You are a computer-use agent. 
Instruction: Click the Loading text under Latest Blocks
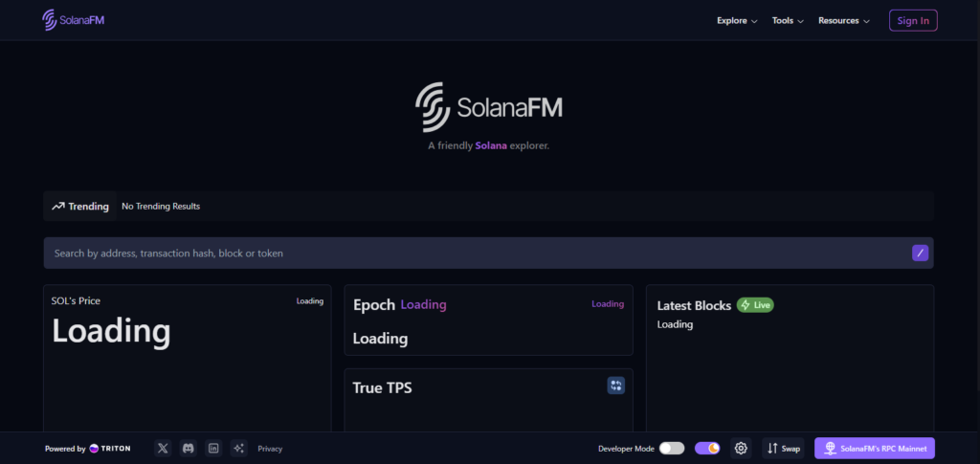[x=675, y=324]
